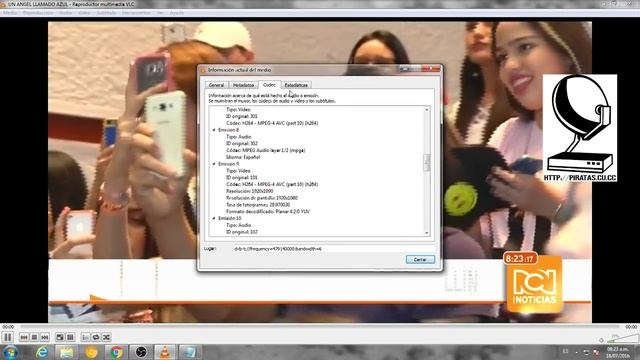Open Internet Explorer from taskbar

pos(42,352)
